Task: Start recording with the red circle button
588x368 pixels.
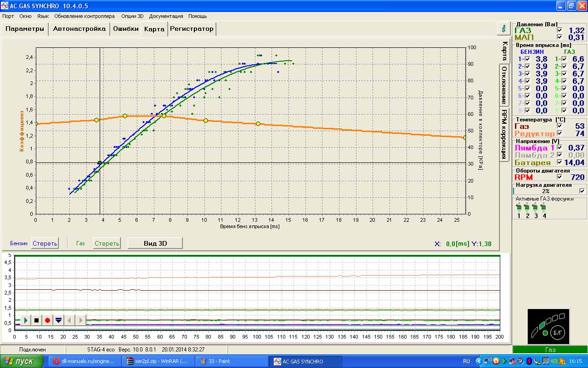Action: [47, 320]
